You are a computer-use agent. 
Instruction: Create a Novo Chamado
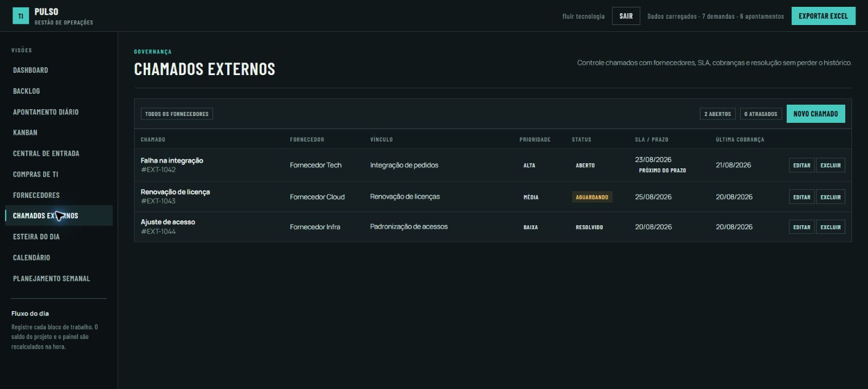click(816, 114)
